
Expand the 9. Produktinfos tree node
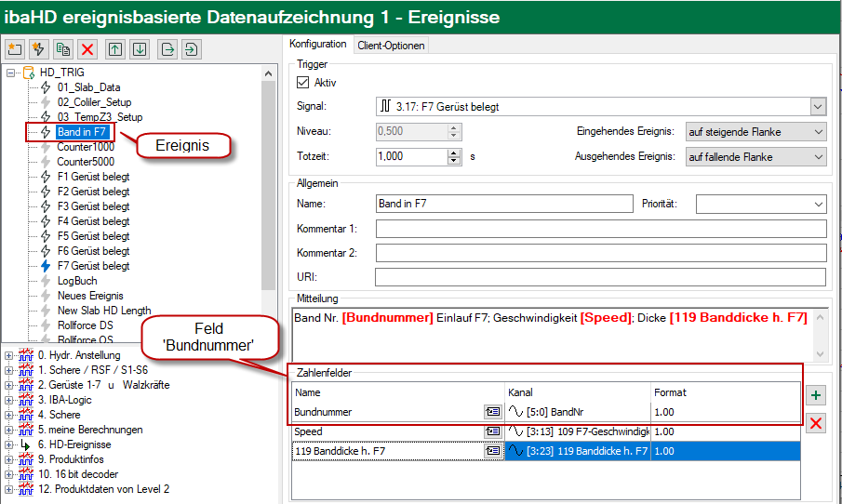pos(9,459)
